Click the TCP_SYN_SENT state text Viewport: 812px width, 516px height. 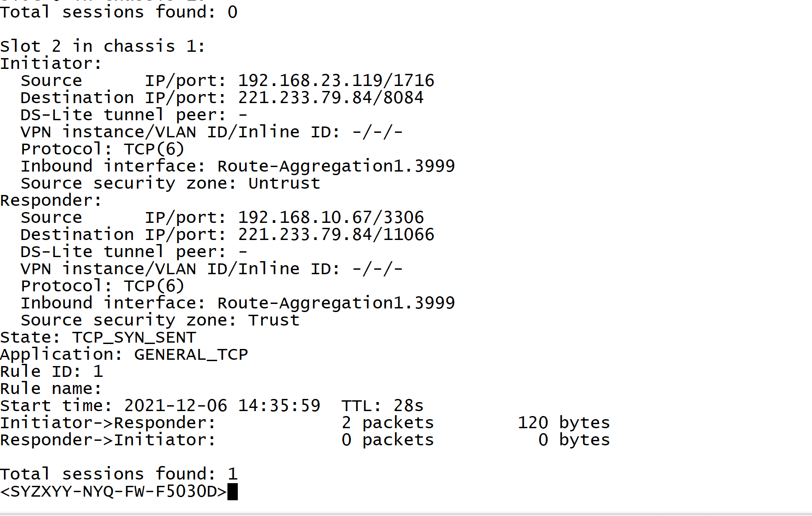(134, 337)
